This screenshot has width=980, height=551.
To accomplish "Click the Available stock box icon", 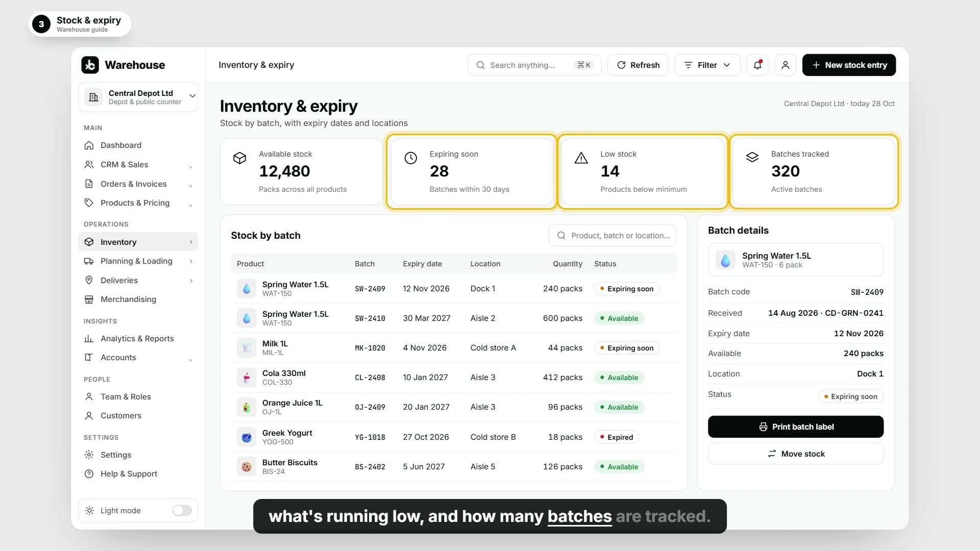I will (240, 158).
